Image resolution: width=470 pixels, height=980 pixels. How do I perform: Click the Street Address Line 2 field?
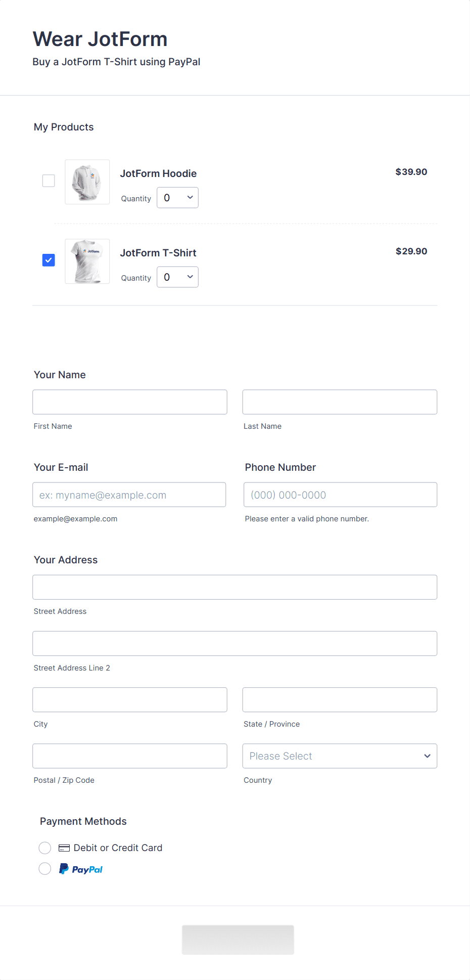pyautogui.click(x=235, y=644)
